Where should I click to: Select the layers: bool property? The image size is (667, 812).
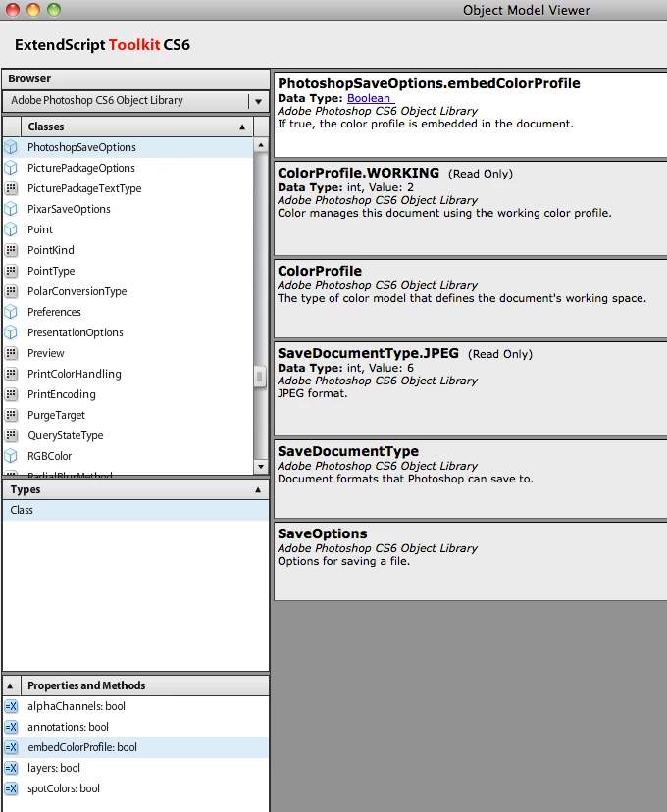[135, 768]
